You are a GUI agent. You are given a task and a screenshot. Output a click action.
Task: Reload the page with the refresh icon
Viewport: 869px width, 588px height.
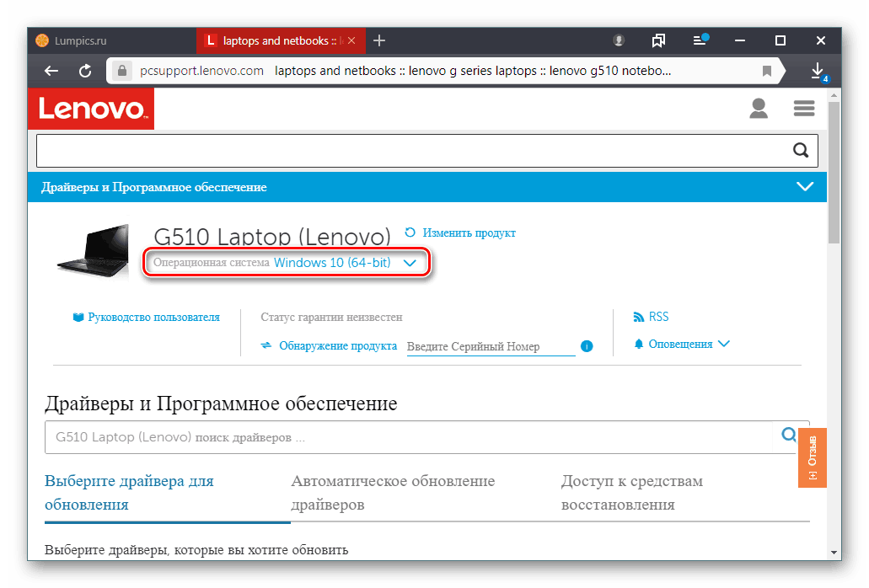[85, 71]
